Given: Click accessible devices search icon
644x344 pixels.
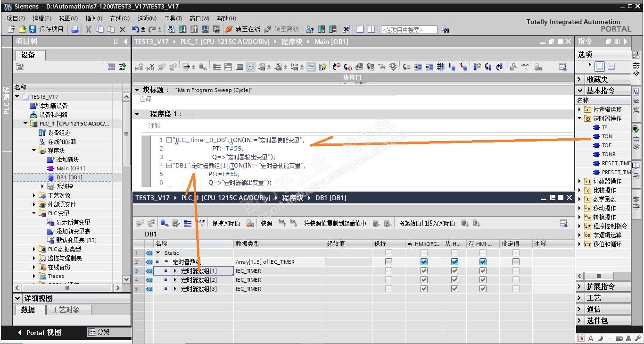Looking at the screenshot, I should click(x=310, y=29).
